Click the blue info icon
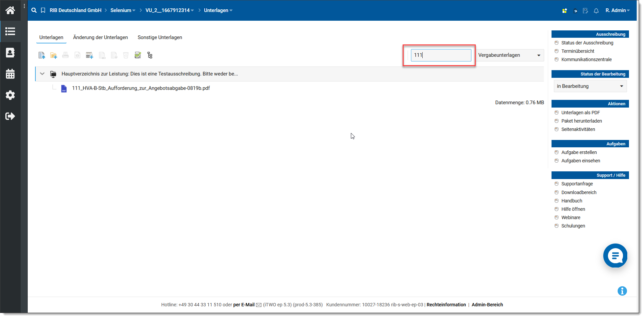This screenshot has width=644, height=318. pos(622,291)
